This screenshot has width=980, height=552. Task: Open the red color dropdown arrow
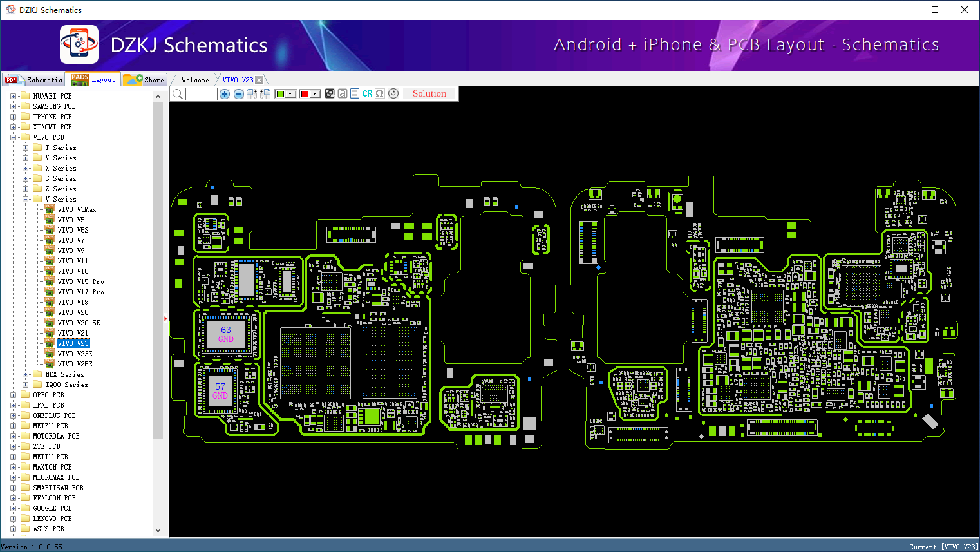pos(315,94)
